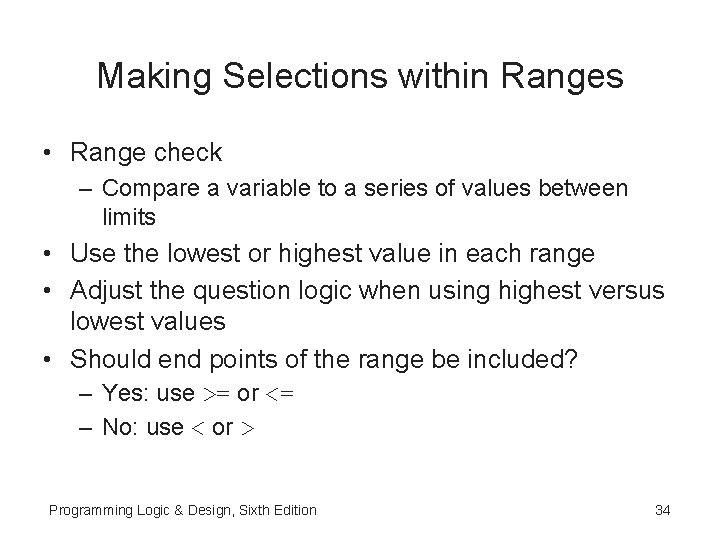This screenshot has width=720, height=540.
Task: Click the dash before Compare a variable
Action: point(86,190)
